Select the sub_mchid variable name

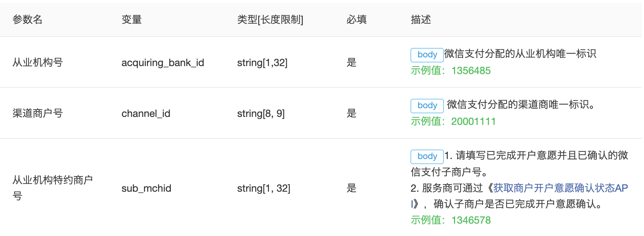point(146,188)
